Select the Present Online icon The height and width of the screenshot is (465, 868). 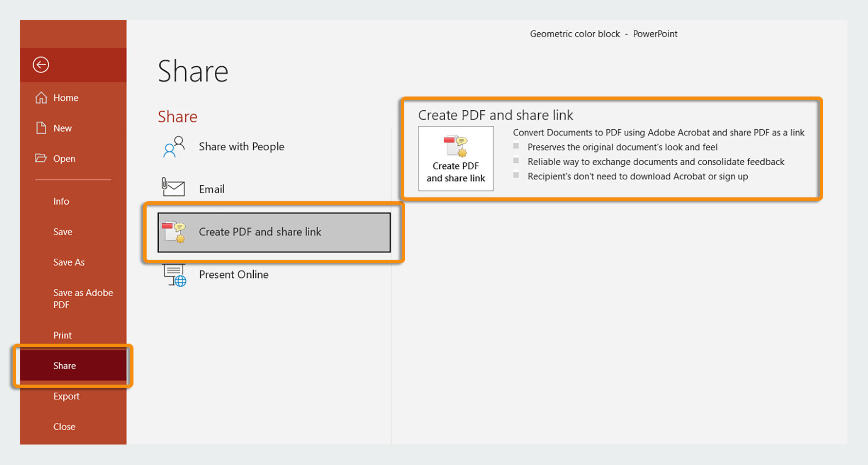(174, 274)
